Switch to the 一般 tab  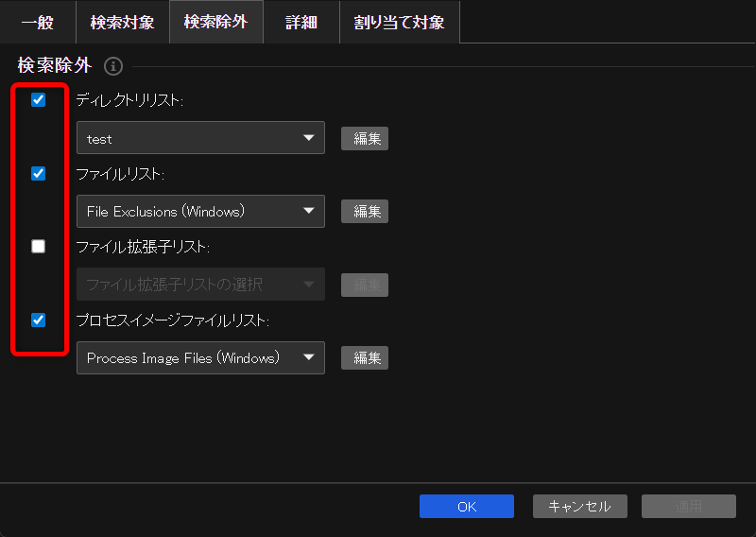tap(38, 22)
